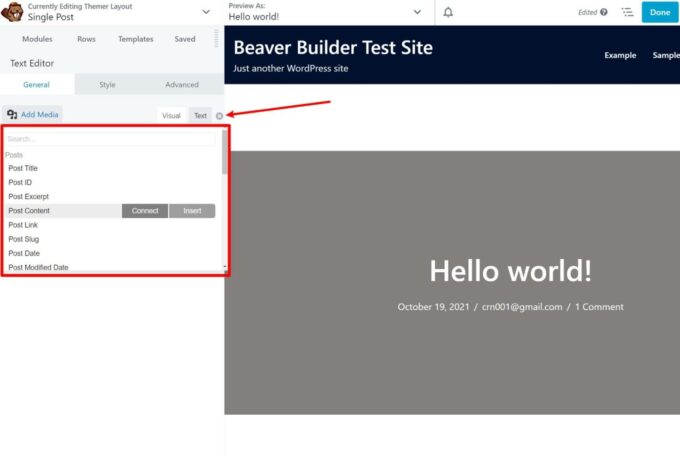Select Post Link in the list
This screenshot has height=456, width=680.
tap(23, 225)
